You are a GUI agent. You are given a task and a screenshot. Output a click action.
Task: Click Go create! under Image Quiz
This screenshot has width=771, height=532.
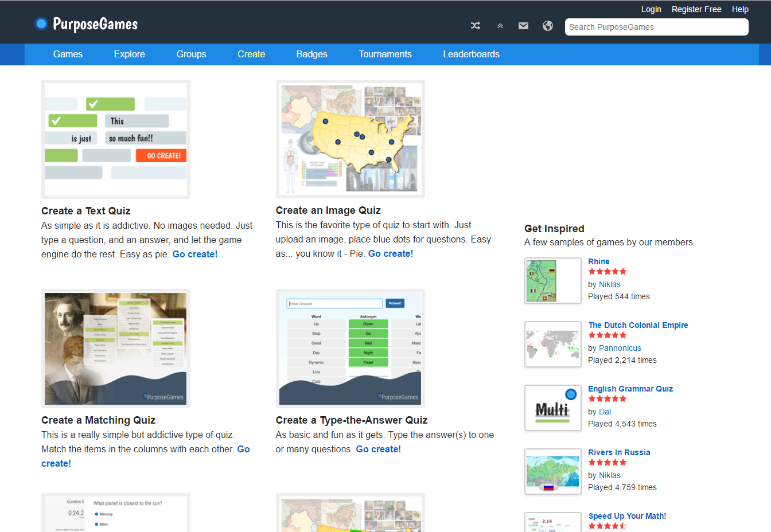(390, 254)
